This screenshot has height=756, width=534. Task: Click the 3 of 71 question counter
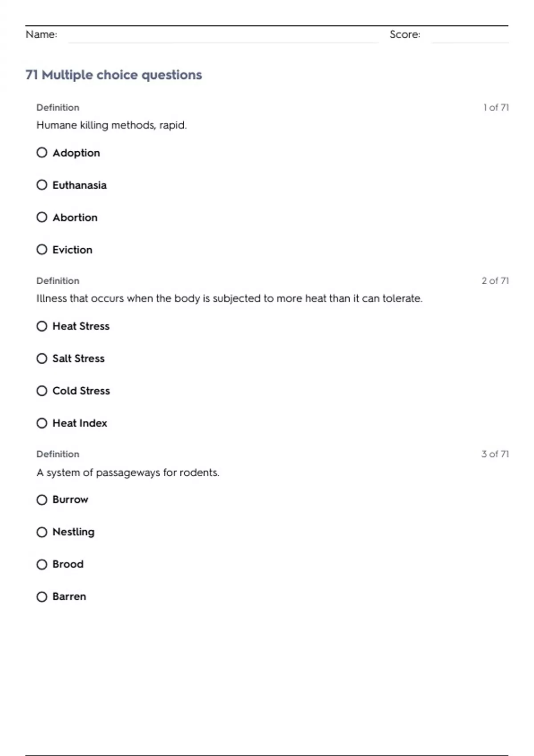tap(495, 454)
